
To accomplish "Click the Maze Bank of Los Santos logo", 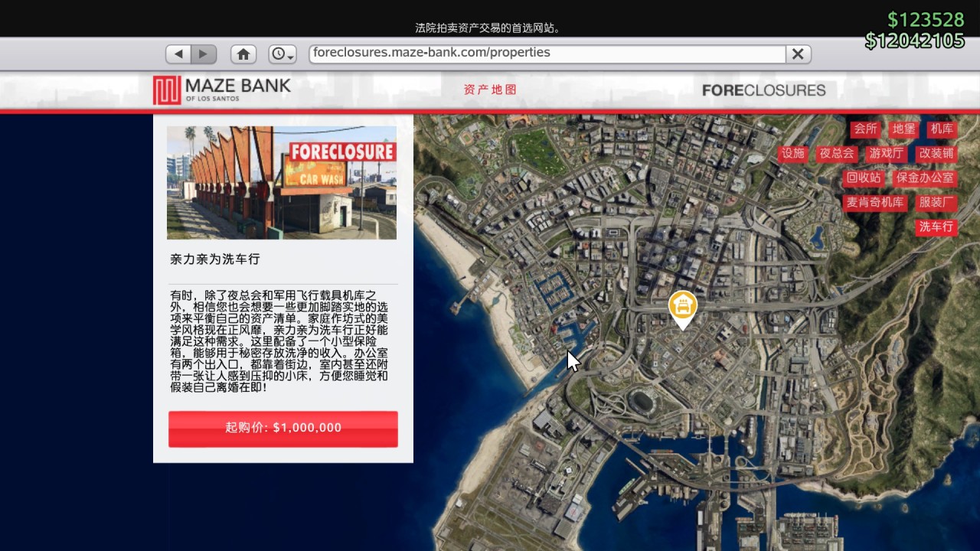I will coord(222,90).
